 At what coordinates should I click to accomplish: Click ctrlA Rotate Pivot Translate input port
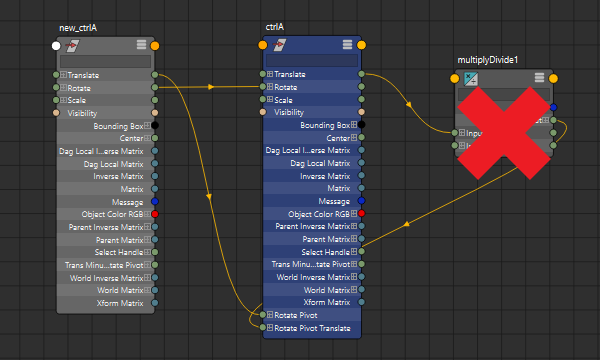262,327
